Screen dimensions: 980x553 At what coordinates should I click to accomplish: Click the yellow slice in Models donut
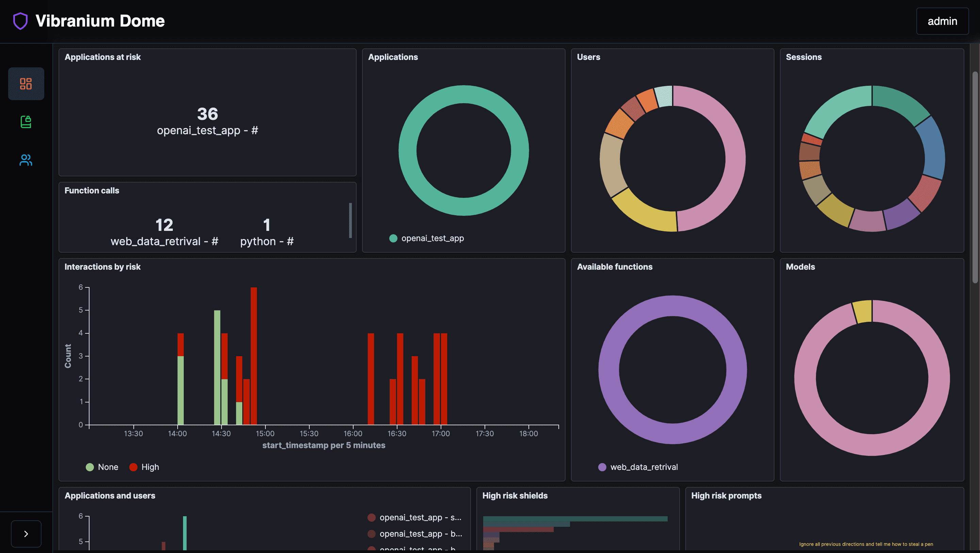(863, 311)
